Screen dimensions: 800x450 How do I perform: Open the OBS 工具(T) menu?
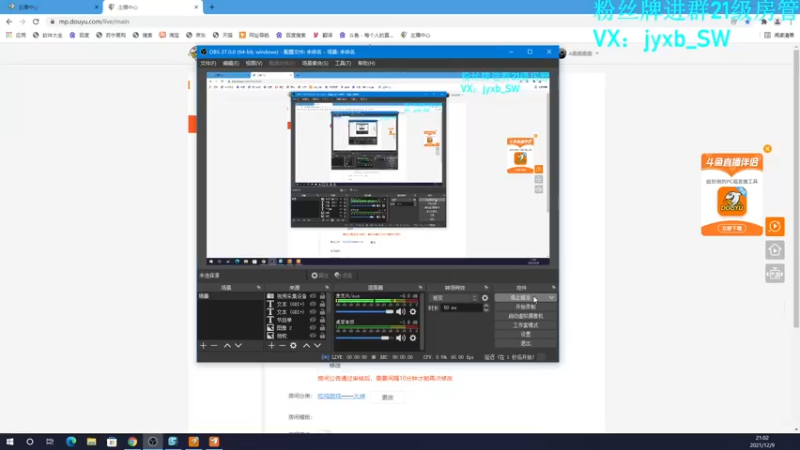click(x=343, y=63)
